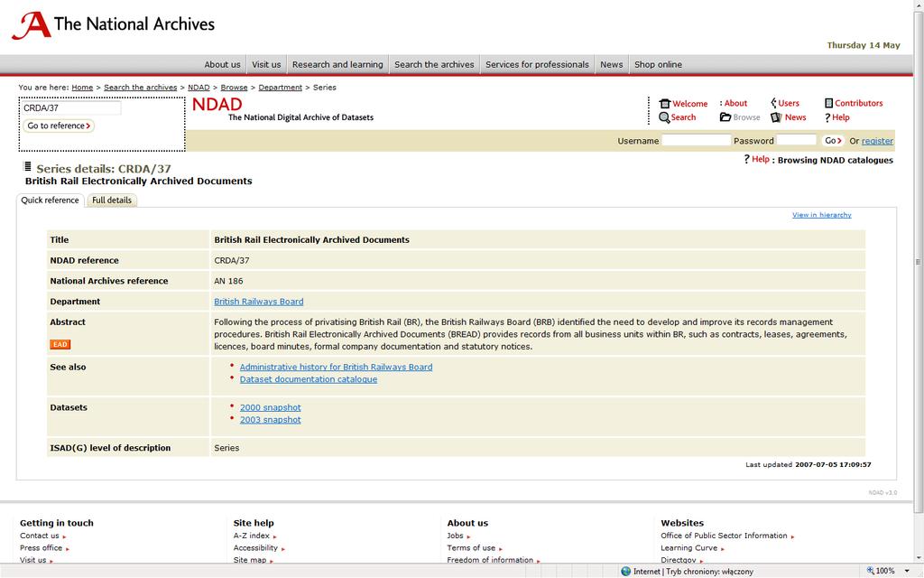Image resolution: width=924 pixels, height=578 pixels.
Task: Click Department breadcrumb link
Action: coord(280,88)
